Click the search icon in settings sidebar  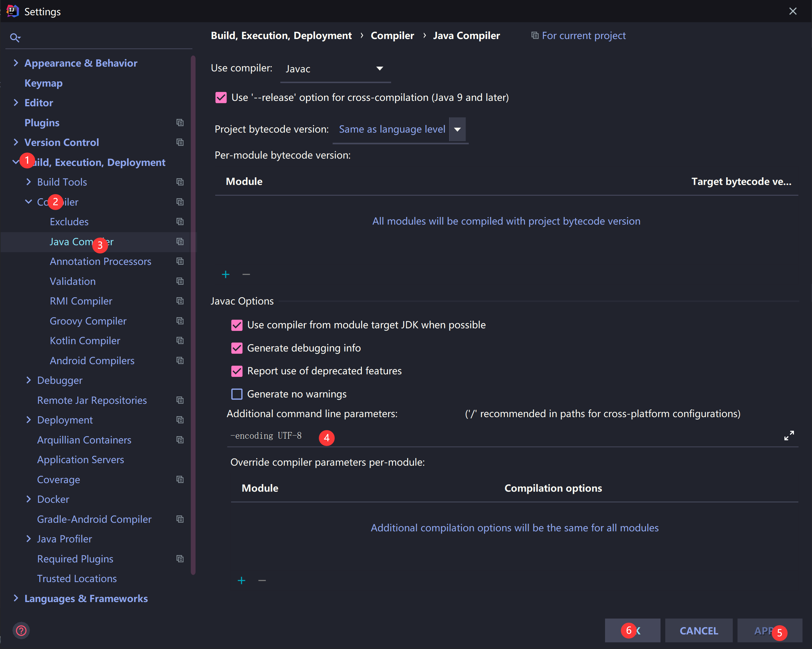click(15, 37)
